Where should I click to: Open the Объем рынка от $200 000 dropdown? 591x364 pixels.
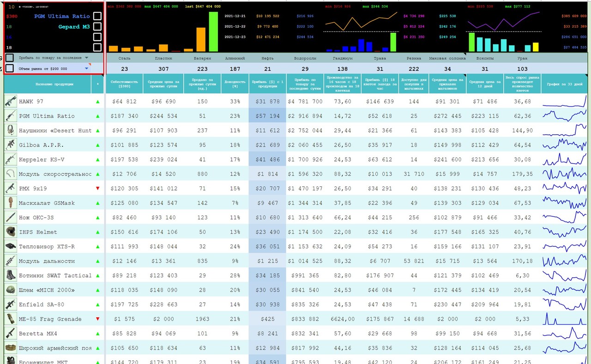pyautogui.click(x=87, y=68)
